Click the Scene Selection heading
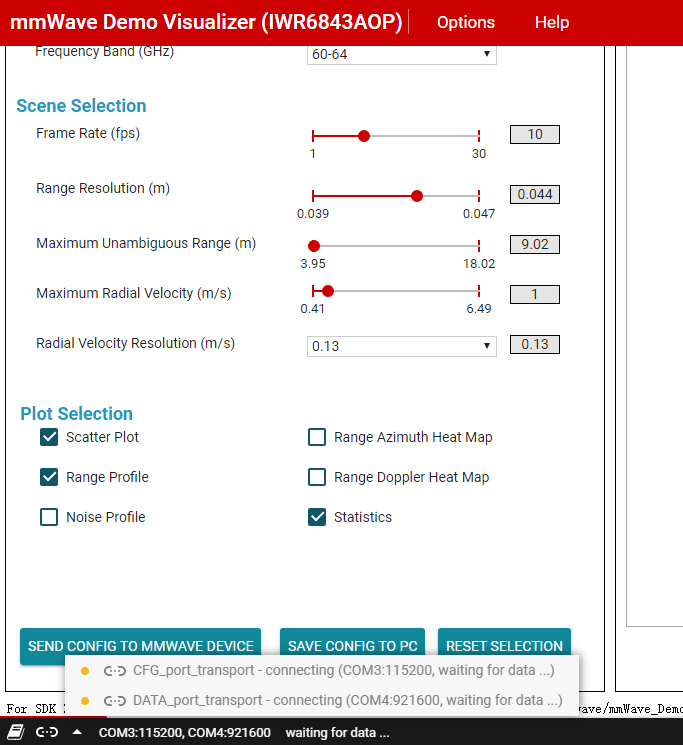The width and height of the screenshot is (683, 745). click(81, 105)
